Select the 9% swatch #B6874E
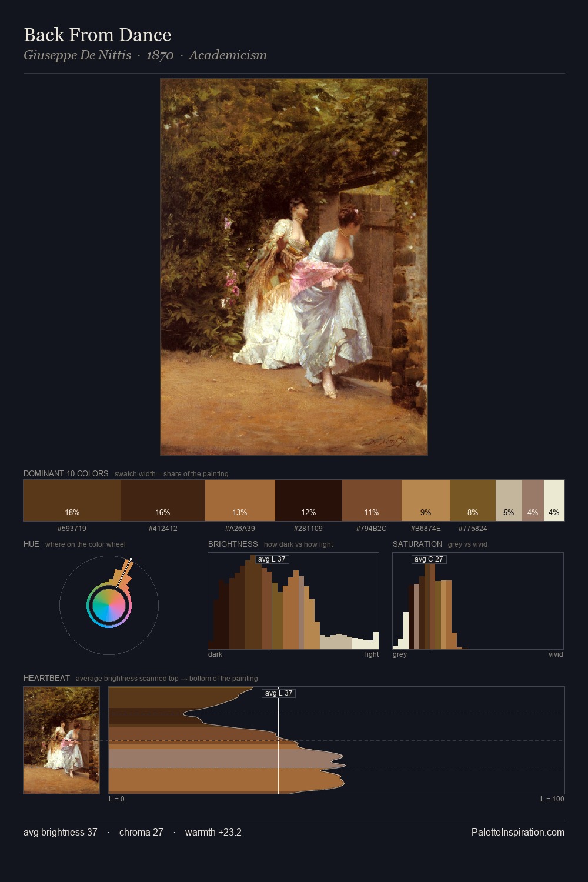588x882 pixels. coord(426,500)
